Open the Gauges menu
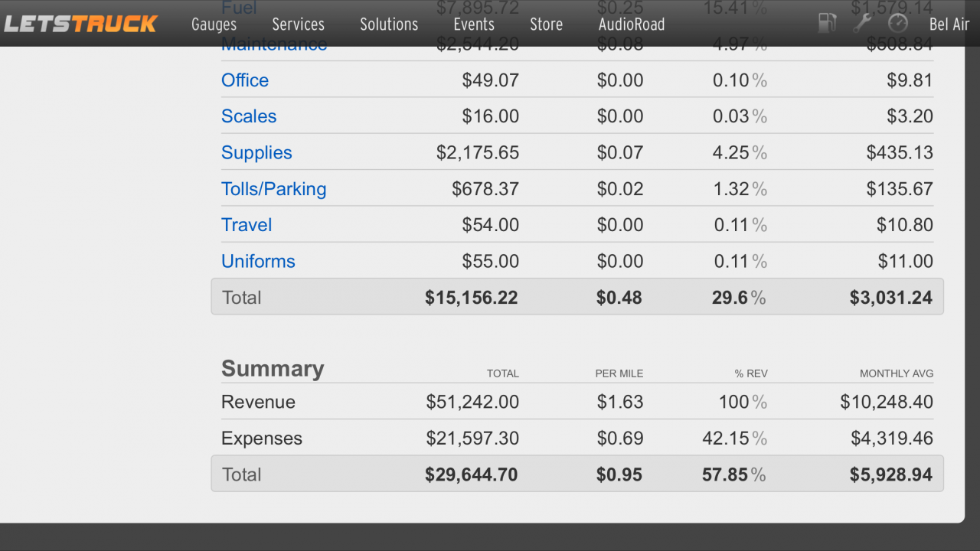This screenshot has width=980, height=551. click(214, 24)
